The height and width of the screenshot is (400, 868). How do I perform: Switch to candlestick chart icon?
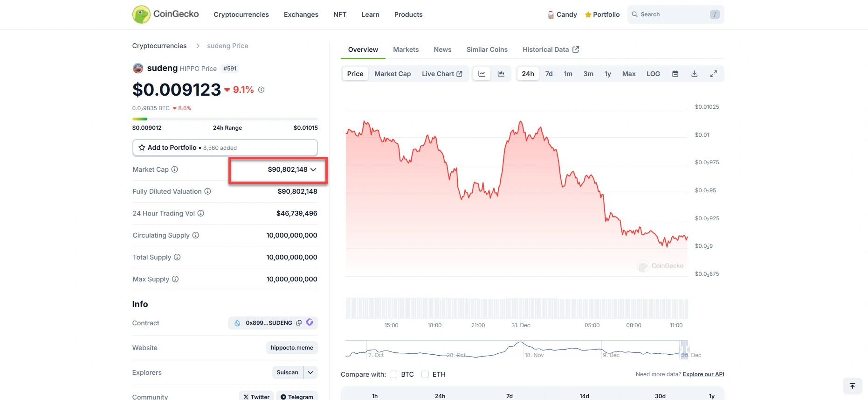point(501,74)
